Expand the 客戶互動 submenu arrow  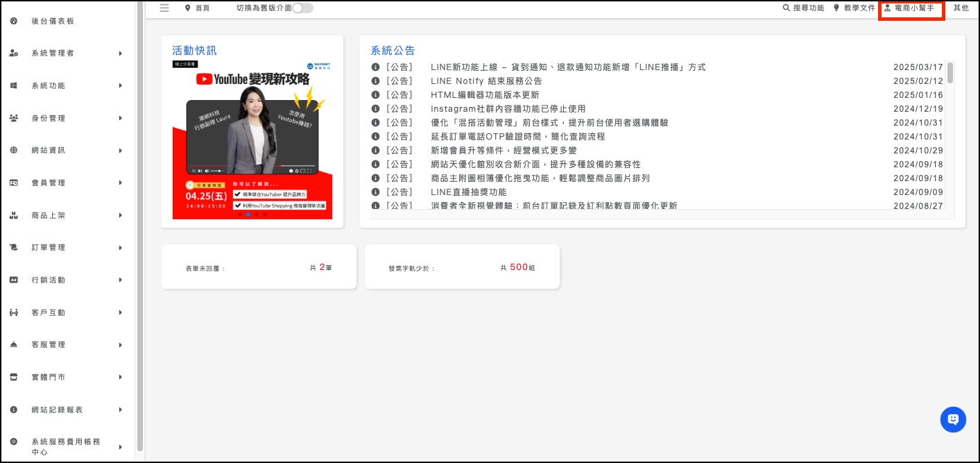point(121,312)
